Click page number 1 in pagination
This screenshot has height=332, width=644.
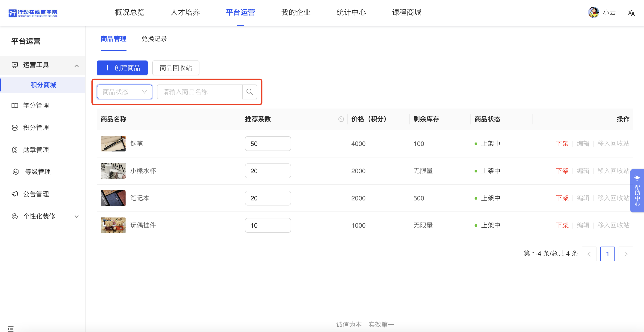[608, 254]
